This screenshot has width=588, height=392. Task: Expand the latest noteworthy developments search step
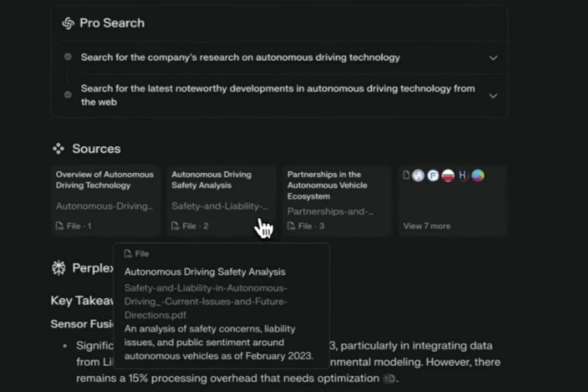point(493,96)
